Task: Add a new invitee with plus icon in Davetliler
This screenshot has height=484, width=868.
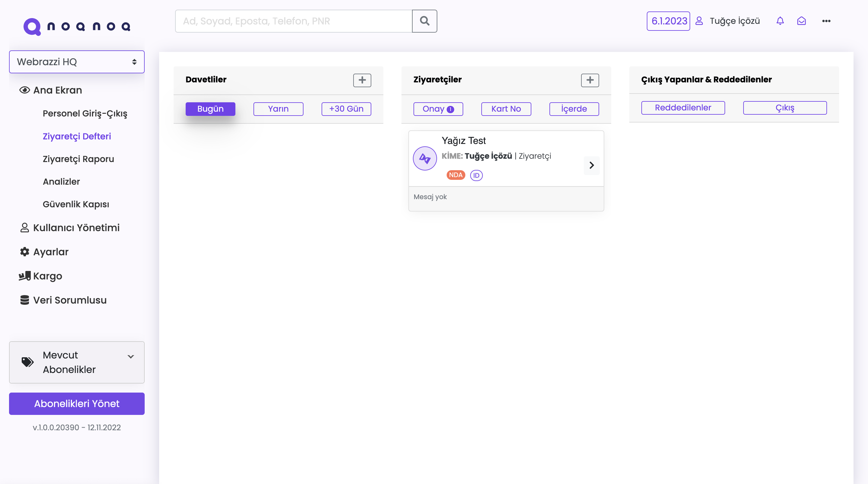Action: (362, 80)
